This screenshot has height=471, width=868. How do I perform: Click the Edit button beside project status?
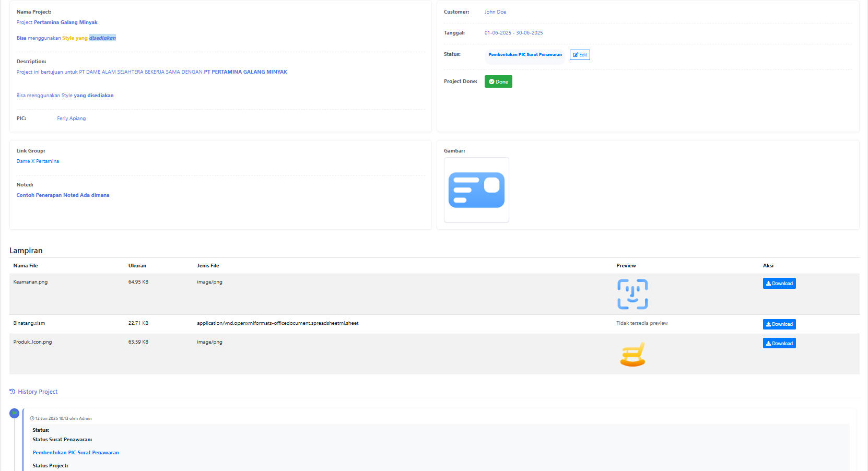pos(580,55)
